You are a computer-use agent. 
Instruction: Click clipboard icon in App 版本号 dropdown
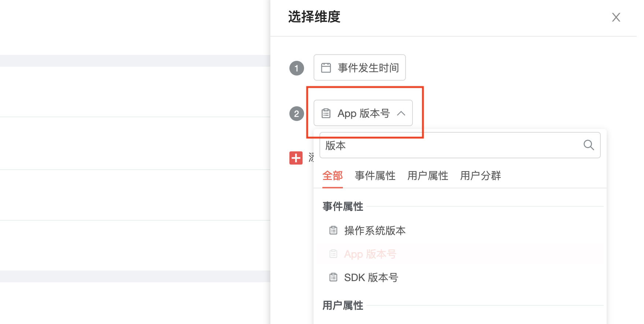pos(326,114)
